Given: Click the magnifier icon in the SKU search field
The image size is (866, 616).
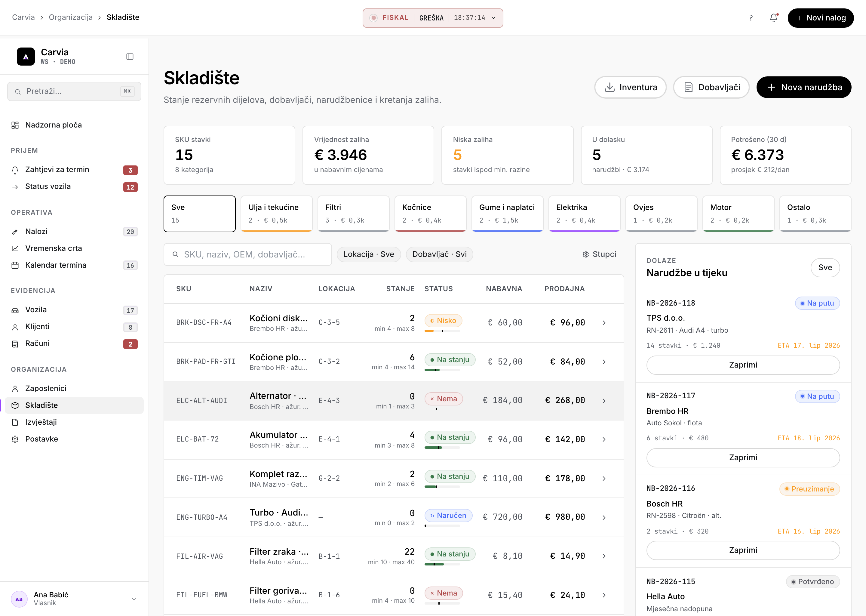Looking at the screenshot, I should click(176, 254).
